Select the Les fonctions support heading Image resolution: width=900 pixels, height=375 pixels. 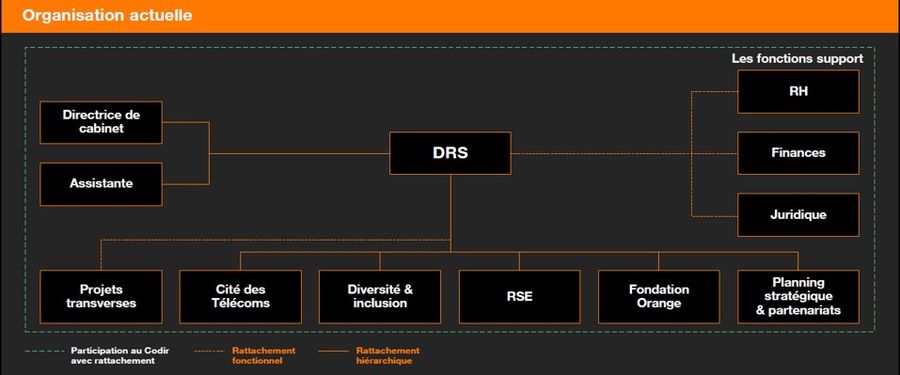(x=797, y=59)
